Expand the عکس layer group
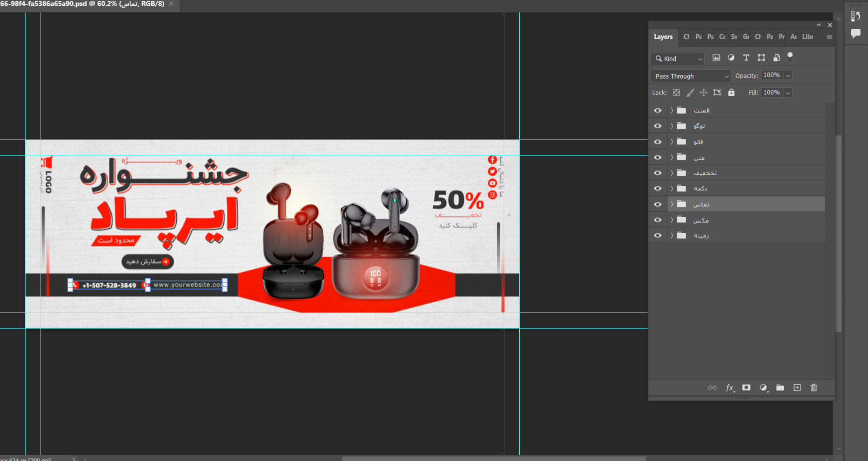868x461 pixels. [672, 220]
